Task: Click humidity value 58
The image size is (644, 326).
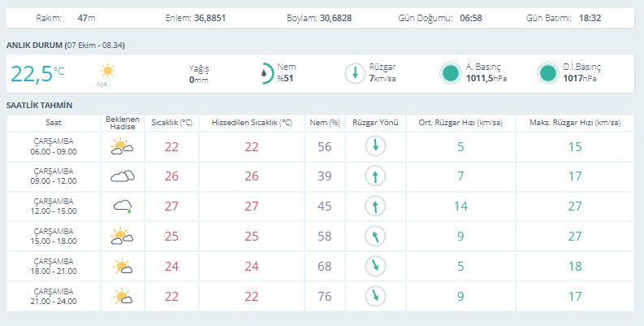Action: pos(325,237)
